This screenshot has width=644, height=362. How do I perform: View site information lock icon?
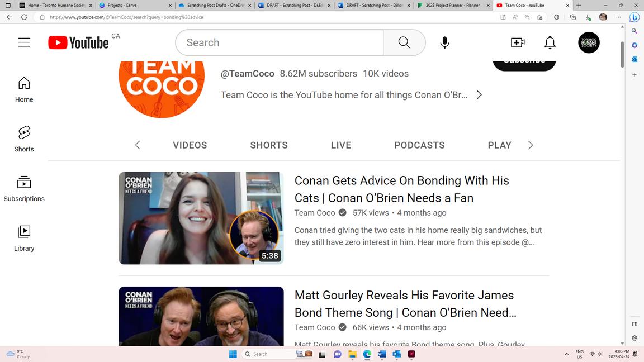pyautogui.click(x=42, y=17)
